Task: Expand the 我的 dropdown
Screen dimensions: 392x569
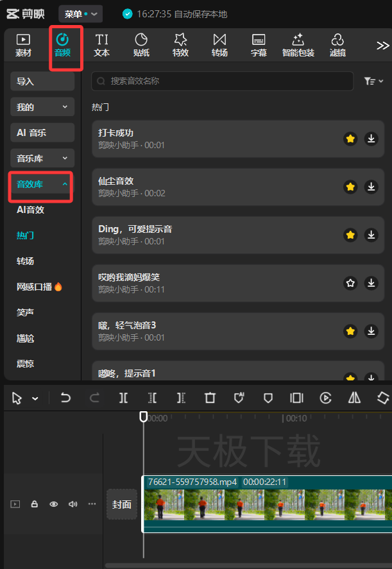Action: [42, 107]
